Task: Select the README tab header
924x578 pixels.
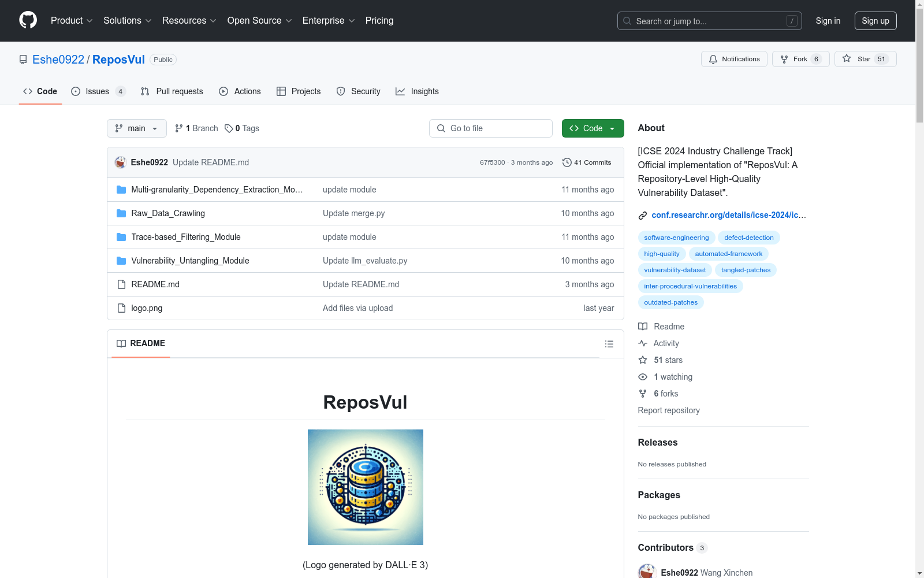Action: point(141,343)
